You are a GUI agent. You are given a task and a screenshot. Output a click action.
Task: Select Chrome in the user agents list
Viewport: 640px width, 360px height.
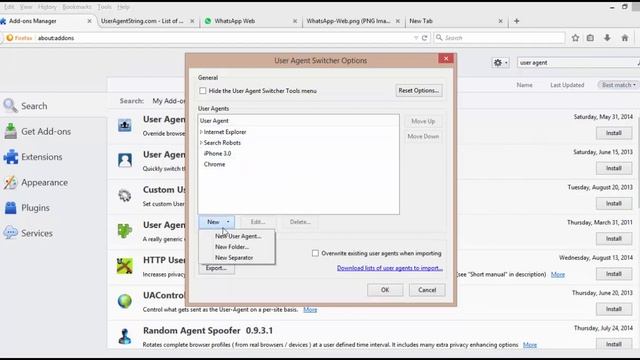[x=214, y=164]
